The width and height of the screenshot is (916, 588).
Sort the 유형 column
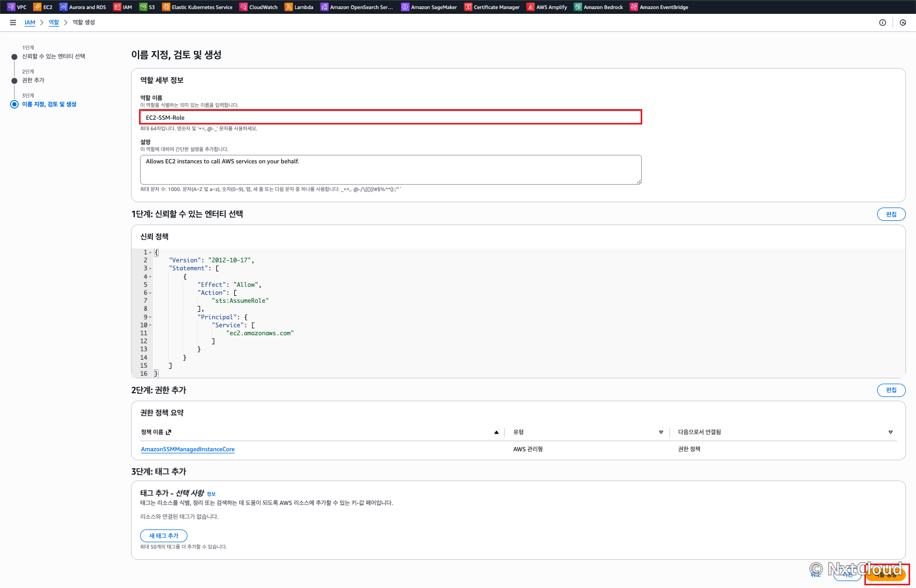(661, 432)
